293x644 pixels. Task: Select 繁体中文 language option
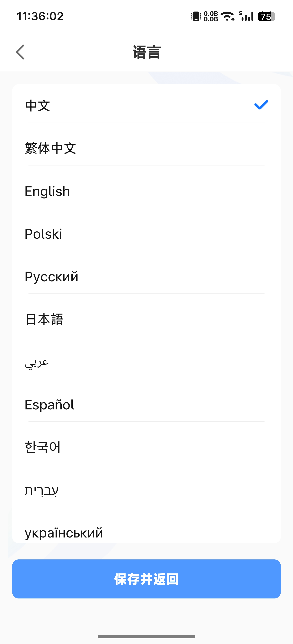click(50, 148)
